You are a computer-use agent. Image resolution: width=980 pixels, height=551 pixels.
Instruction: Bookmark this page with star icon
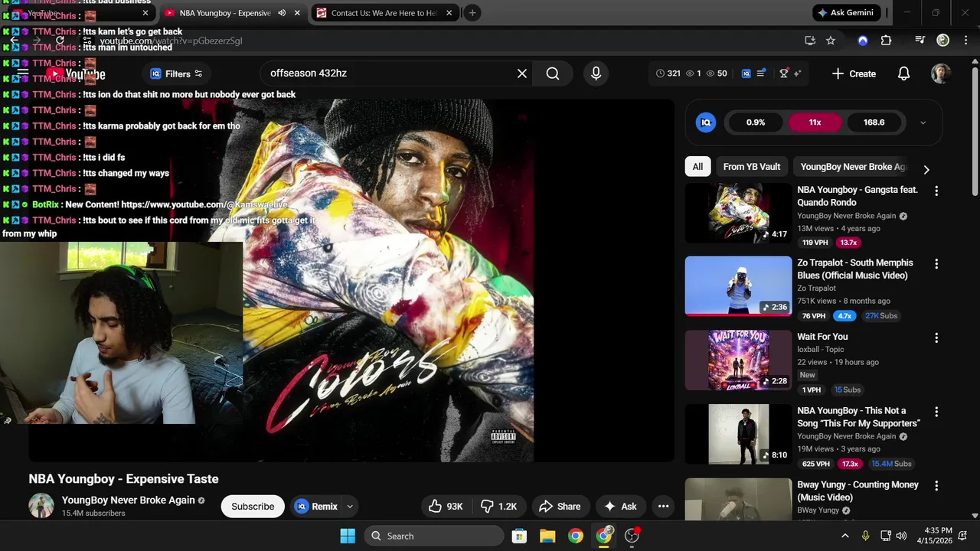click(831, 41)
